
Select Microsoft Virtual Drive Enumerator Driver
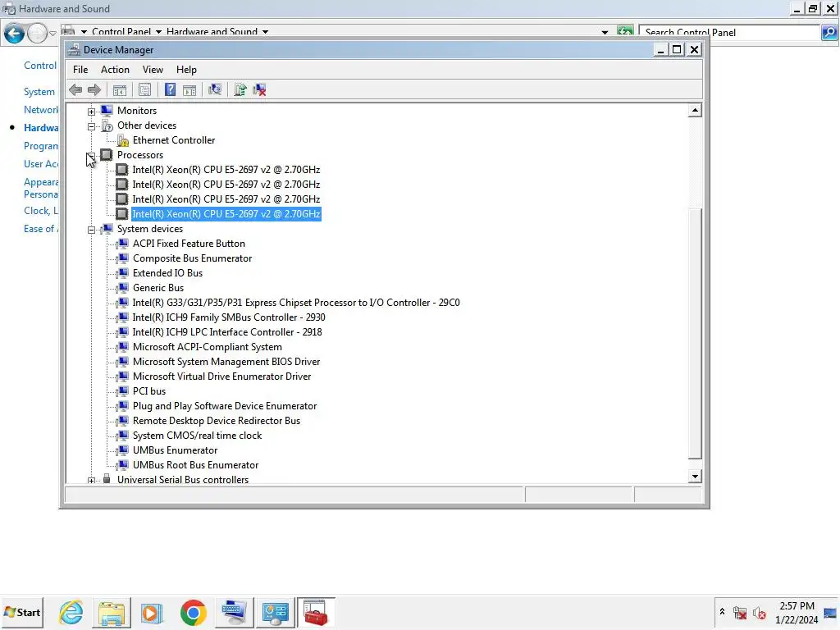pyautogui.click(x=221, y=377)
